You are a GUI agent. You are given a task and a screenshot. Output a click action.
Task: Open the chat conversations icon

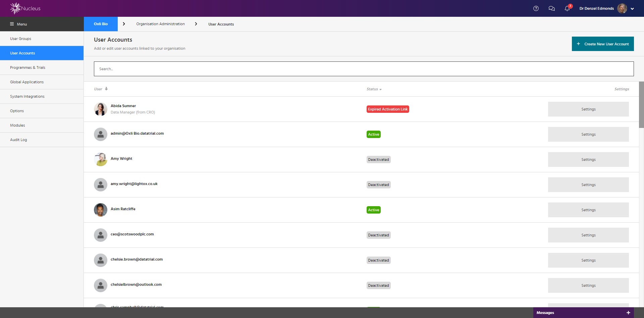click(x=551, y=8)
